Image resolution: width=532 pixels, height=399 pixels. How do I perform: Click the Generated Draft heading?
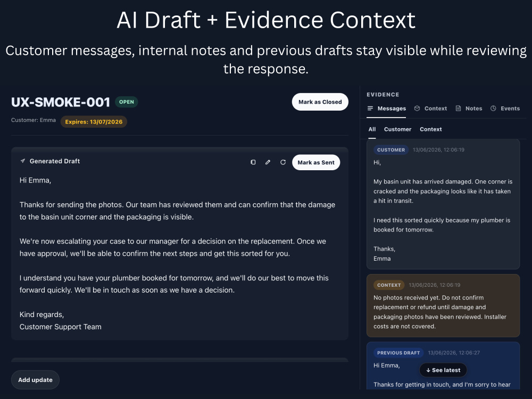(x=55, y=161)
